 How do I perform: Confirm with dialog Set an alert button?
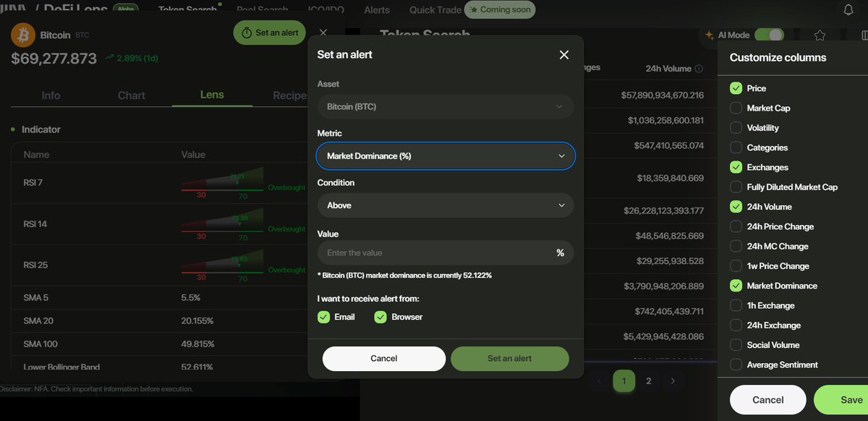(x=510, y=359)
